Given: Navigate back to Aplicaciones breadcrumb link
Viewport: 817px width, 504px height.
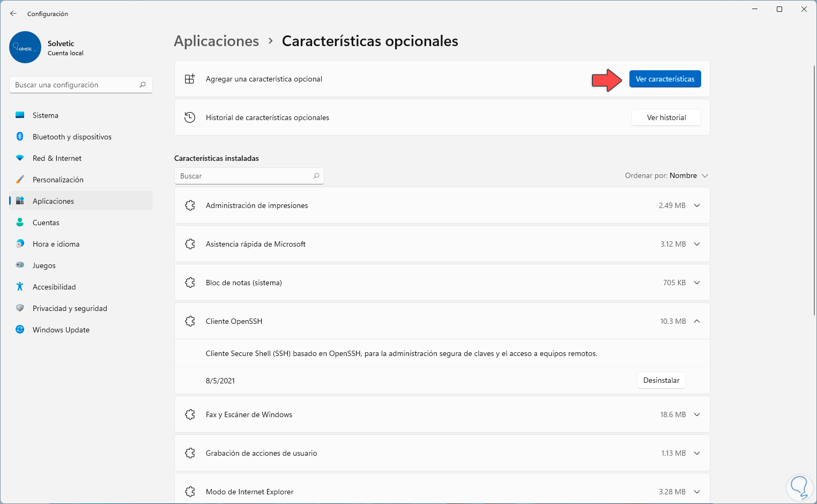Looking at the screenshot, I should (x=217, y=41).
